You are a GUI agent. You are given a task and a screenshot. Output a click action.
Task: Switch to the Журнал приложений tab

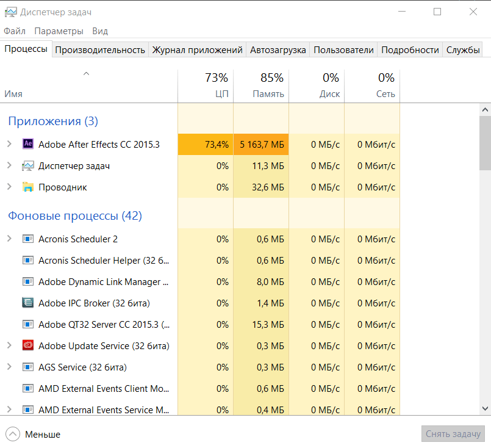pyautogui.click(x=197, y=50)
